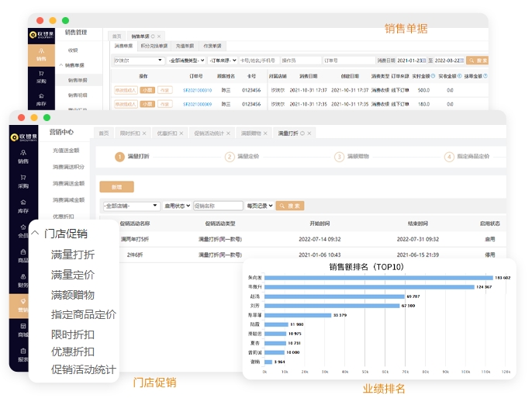The image size is (532, 402).
Task: Open the store dropdown in sales window
Action: click(139, 61)
